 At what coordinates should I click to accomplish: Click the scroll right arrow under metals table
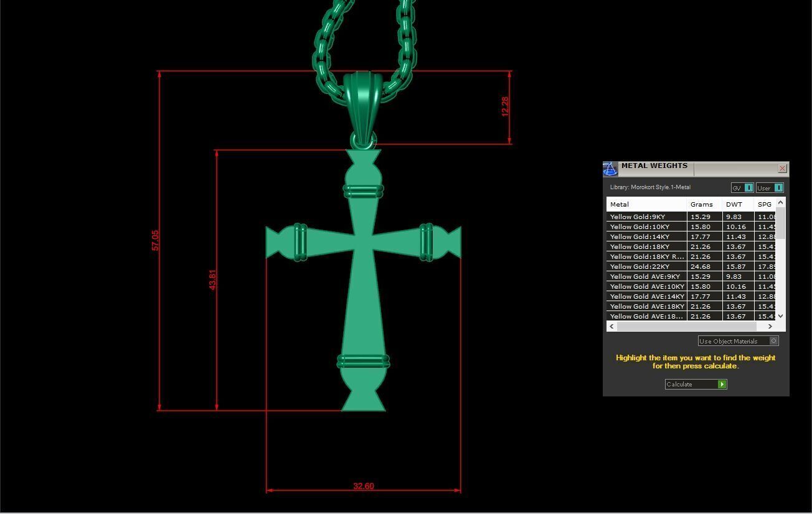(x=770, y=326)
